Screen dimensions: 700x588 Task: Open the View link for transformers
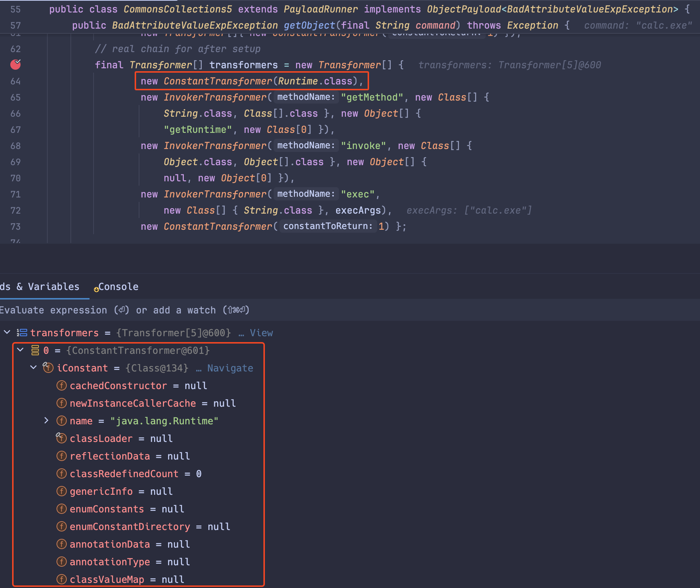[x=261, y=333]
